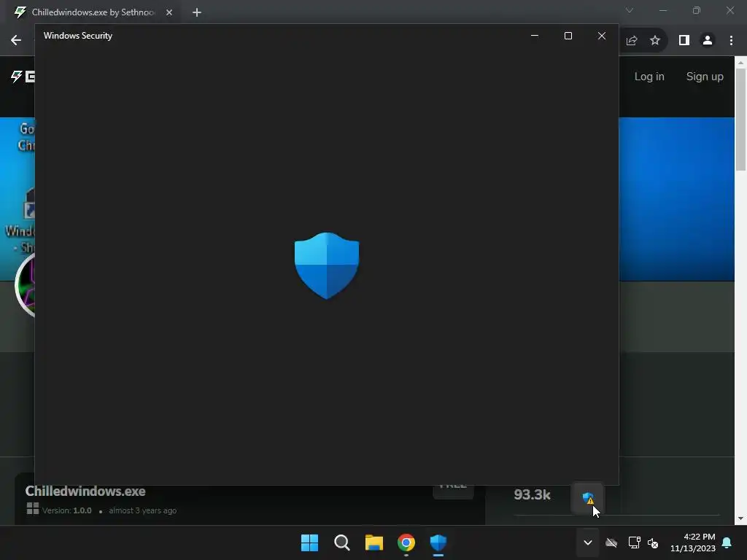Open Chrome three-dot menu
Viewport: 747px width, 560px height.
tap(731, 41)
